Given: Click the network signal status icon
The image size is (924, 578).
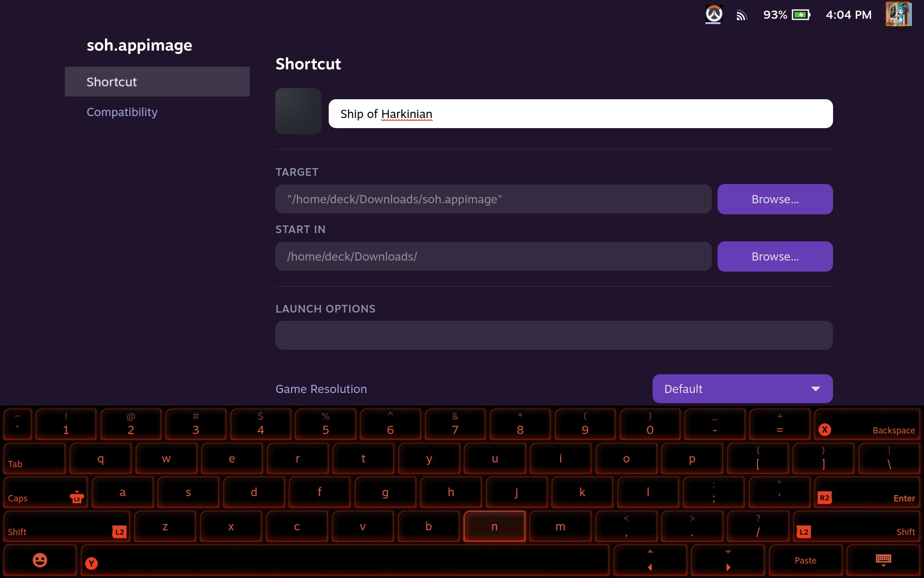Looking at the screenshot, I should (742, 15).
